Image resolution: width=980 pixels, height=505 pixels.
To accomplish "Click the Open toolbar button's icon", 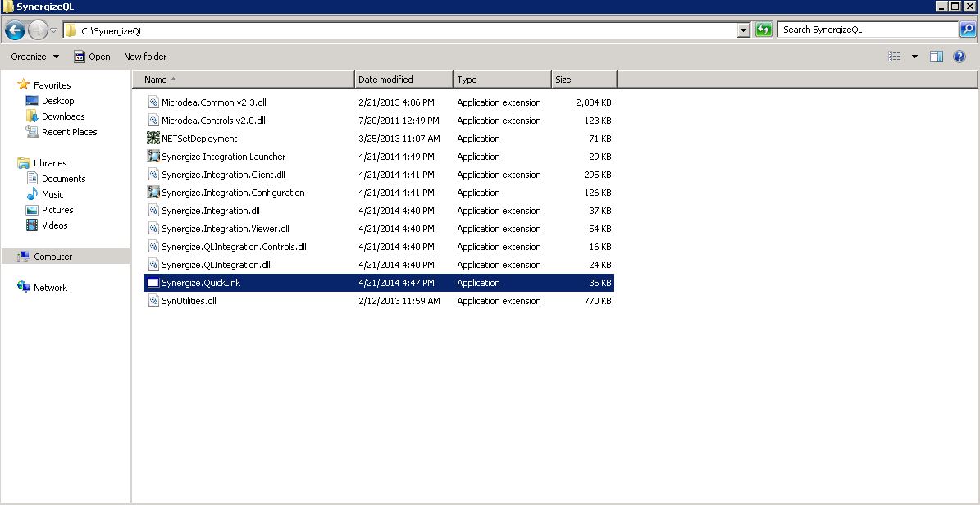I will (80, 57).
